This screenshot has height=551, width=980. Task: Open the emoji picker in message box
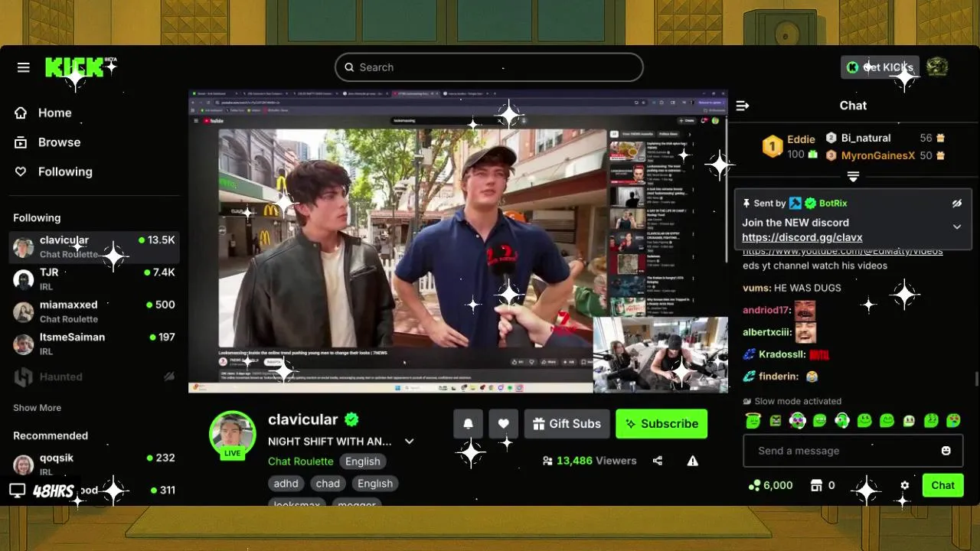pos(946,451)
